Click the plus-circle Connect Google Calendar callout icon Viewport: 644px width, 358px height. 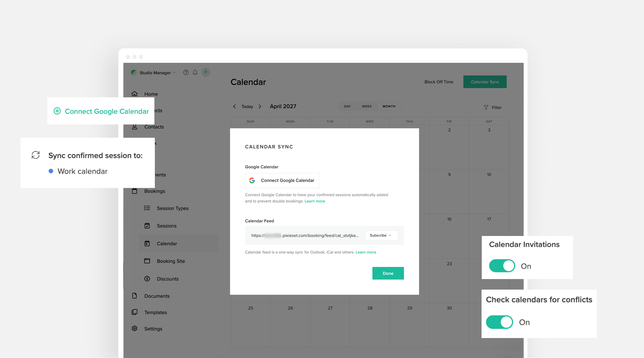click(57, 111)
